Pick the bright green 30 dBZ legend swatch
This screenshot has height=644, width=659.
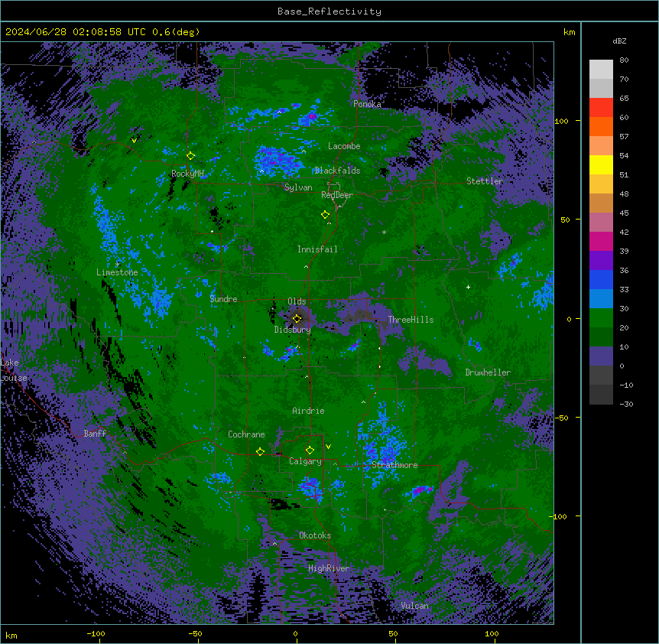[x=601, y=318]
